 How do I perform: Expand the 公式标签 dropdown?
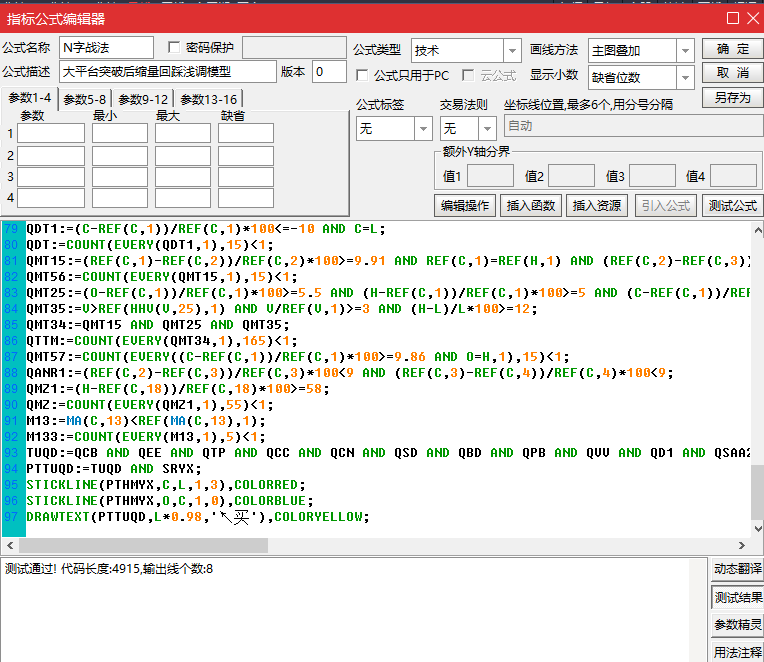[x=422, y=129]
